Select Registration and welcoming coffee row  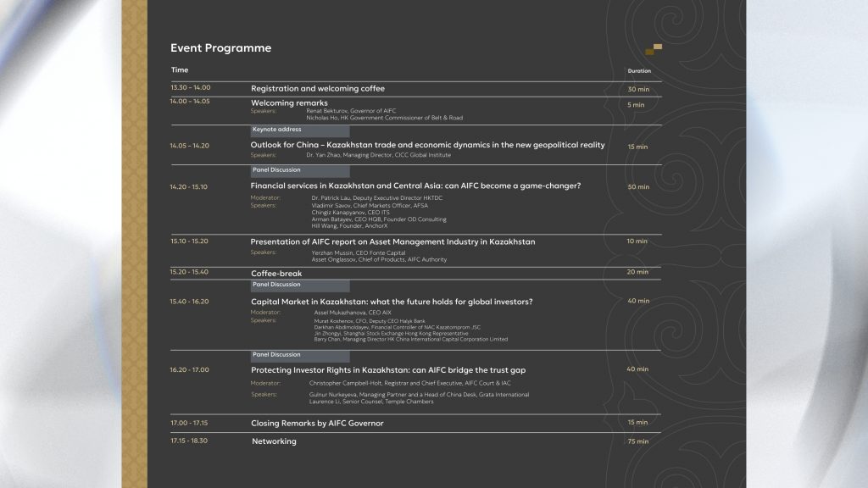point(415,88)
